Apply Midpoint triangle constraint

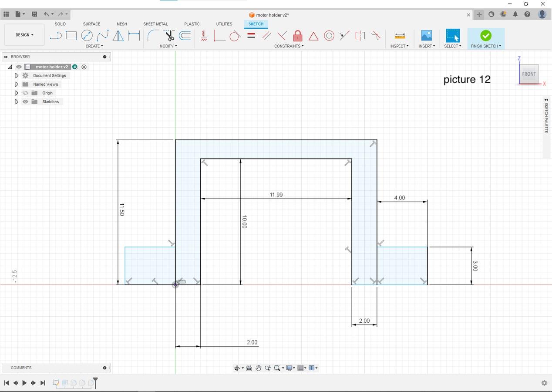coord(313,36)
